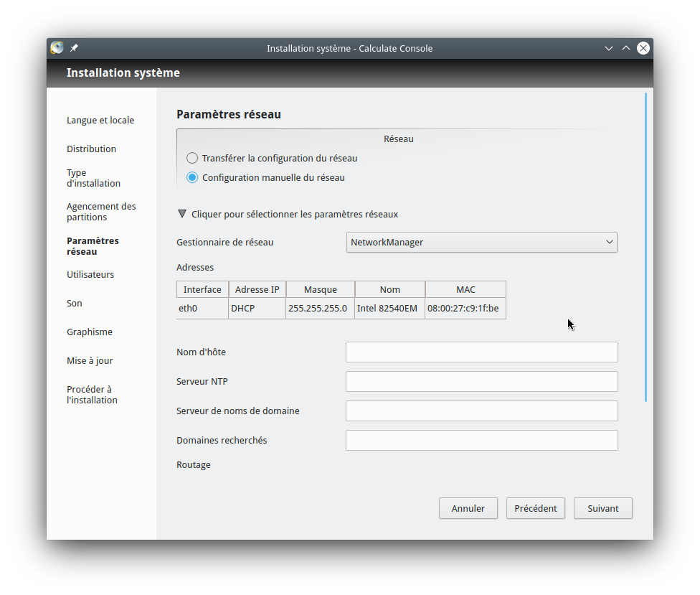Toggle the pin window icon
This screenshot has width=700, height=595.
click(75, 48)
